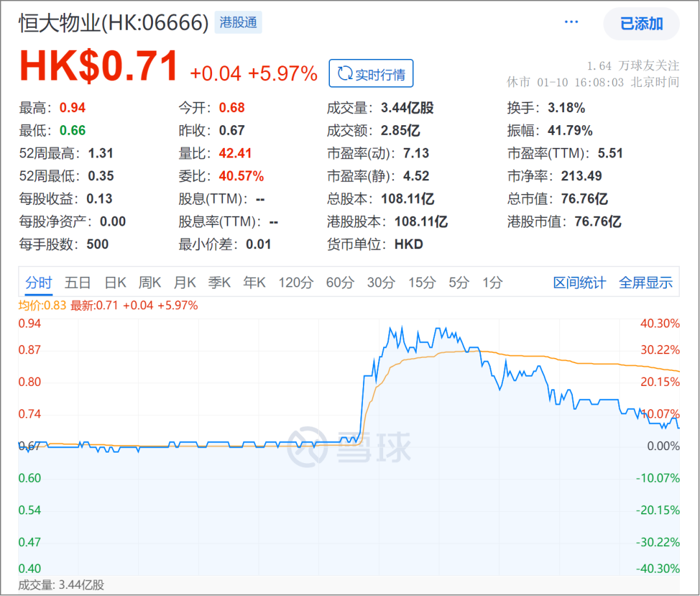Select the 120分 interval tab
The width and height of the screenshot is (700, 596).
296,282
